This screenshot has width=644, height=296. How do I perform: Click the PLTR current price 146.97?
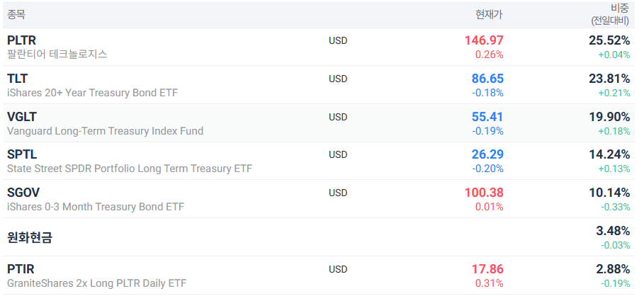[484, 40]
